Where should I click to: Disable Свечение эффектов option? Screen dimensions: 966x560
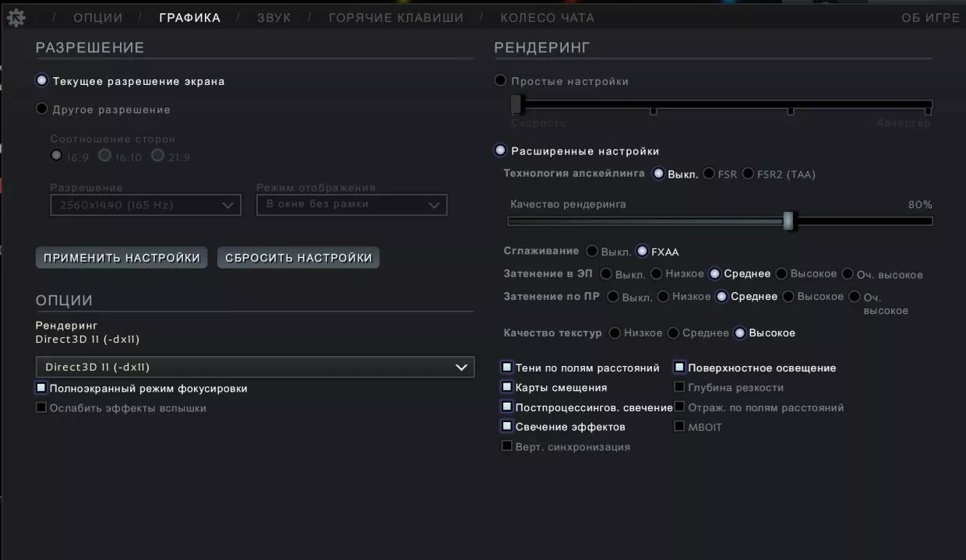click(x=506, y=426)
